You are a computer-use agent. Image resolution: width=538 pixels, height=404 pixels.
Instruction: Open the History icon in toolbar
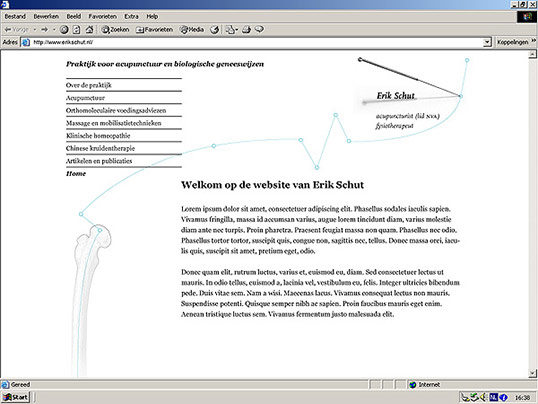[214, 30]
